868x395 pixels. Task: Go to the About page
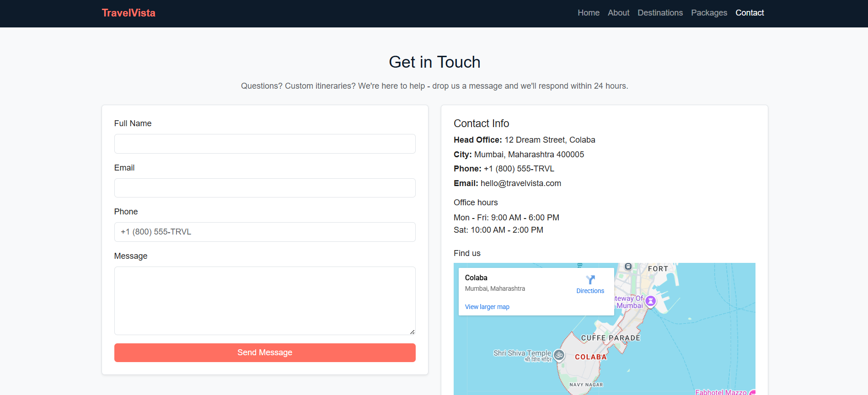tap(618, 13)
